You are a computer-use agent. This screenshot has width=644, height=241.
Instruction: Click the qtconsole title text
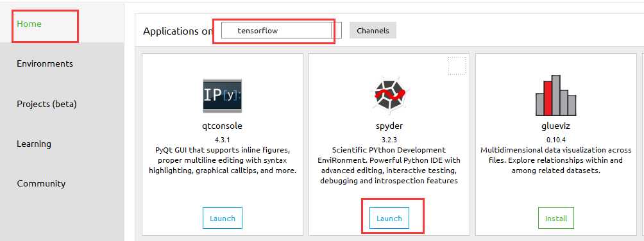[x=222, y=126]
